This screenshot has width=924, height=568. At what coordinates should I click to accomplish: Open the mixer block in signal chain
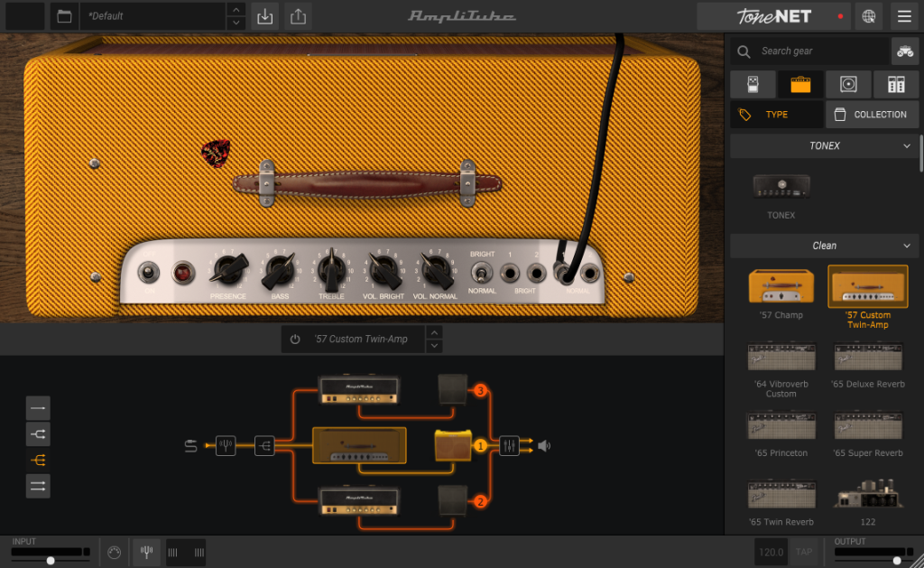(509, 446)
